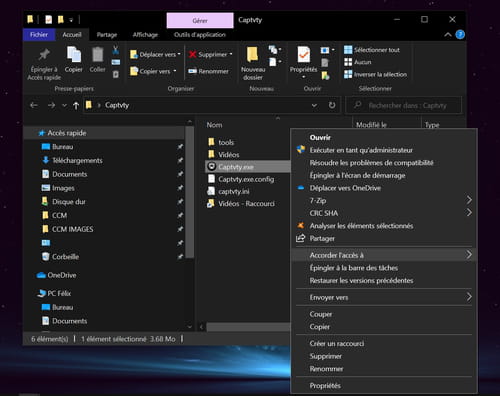This screenshot has height=396, width=500.
Task: Sort by Modifié le column
Action: [x=371, y=125]
